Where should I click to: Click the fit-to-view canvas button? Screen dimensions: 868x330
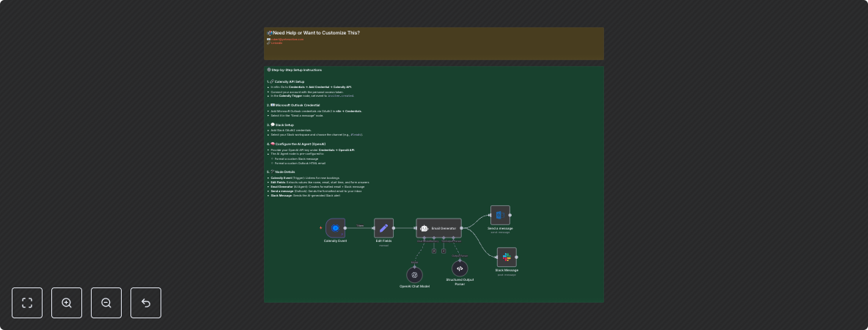click(x=27, y=303)
